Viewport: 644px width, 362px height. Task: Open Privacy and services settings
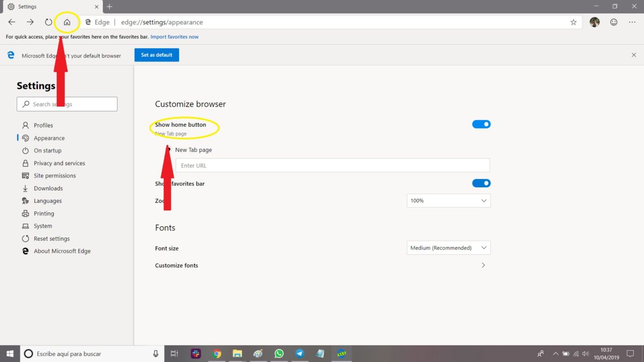(59, 163)
